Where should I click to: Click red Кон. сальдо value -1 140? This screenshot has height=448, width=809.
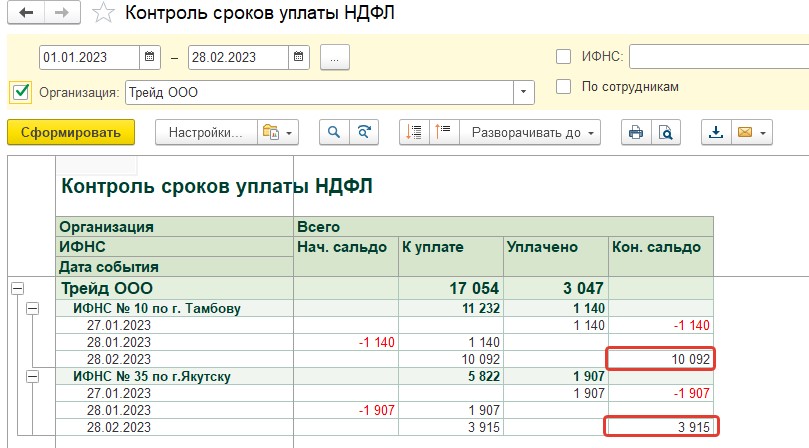[x=691, y=326]
